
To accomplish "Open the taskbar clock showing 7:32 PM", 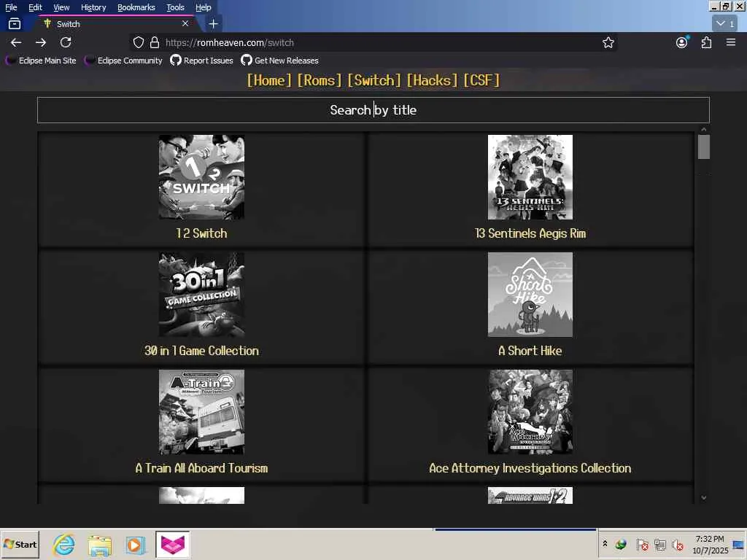I will point(710,544).
